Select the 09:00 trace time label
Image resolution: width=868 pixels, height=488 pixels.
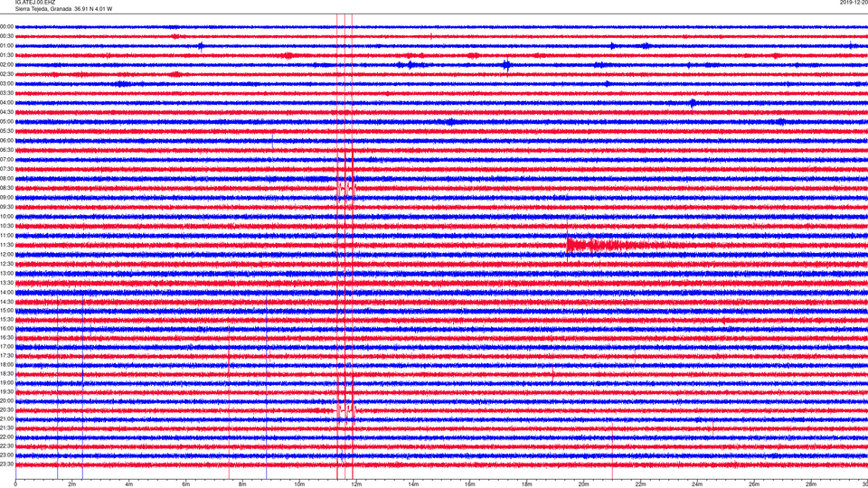pos(7,198)
